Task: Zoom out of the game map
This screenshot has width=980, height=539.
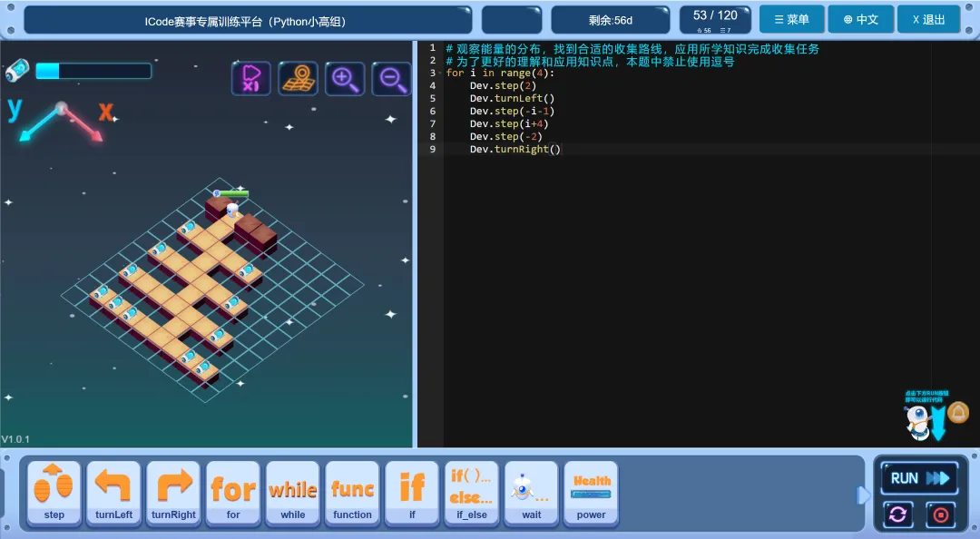Action: [x=391, y=79]
